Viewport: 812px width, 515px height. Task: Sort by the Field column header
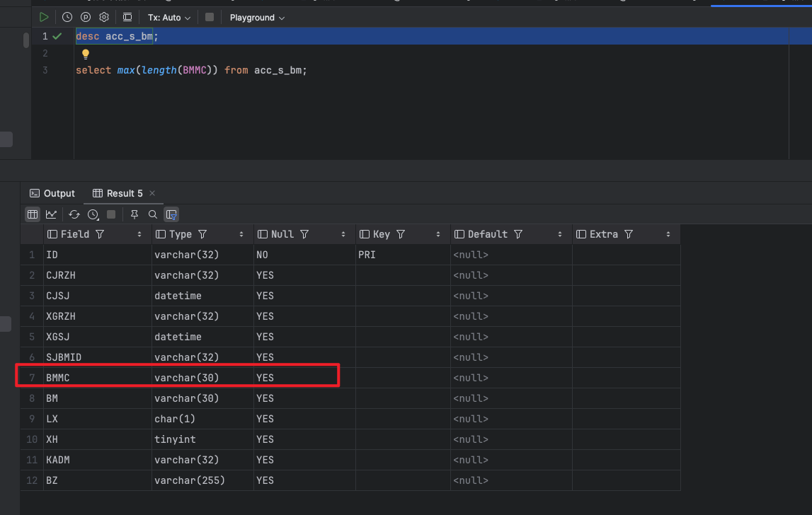tap(74, 234)
